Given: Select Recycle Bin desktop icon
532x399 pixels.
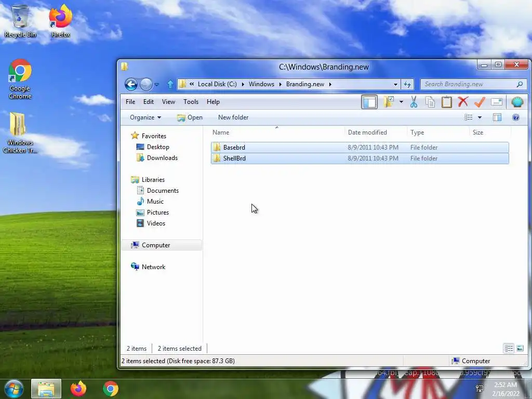Looking at the screenshot, I should pos(20,21).
